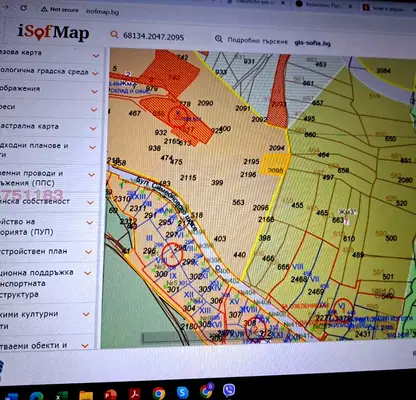Click the iSofMap logo

tap(54, 32)
